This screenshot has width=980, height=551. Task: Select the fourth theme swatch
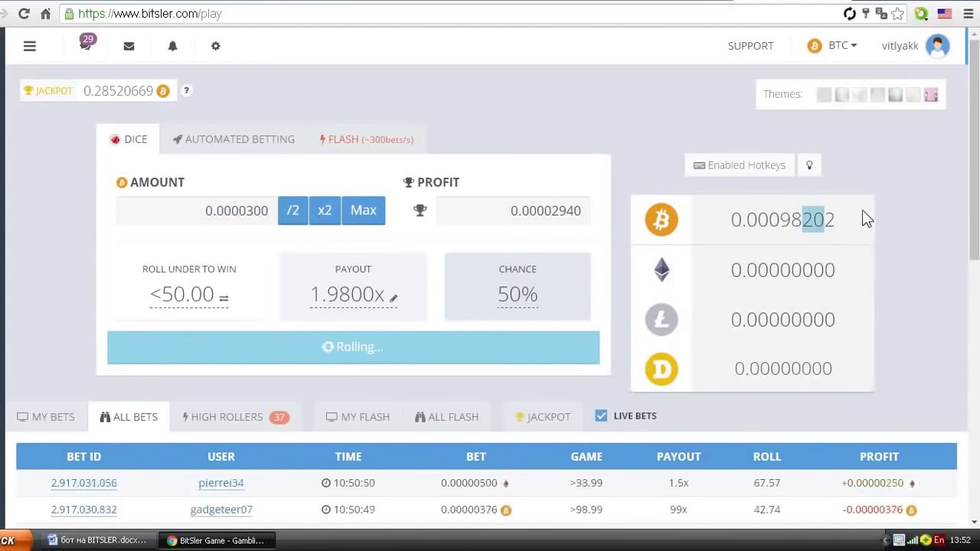(877, 94)
